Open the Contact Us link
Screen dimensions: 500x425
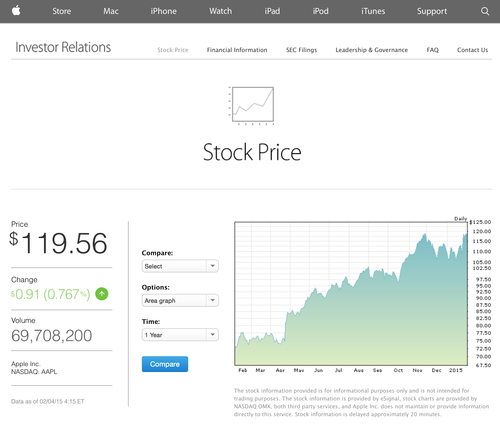[x=472, y=50]
